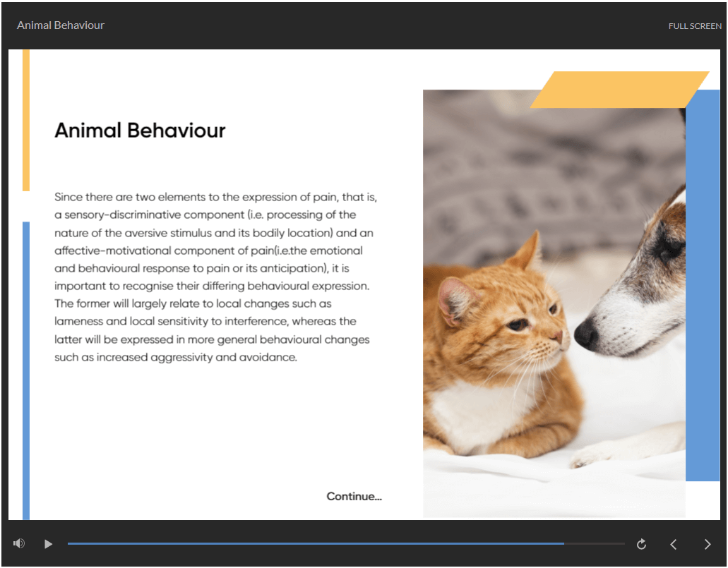Advance to next slide with right chevron
728x568 pixels.
coord(708,544)
